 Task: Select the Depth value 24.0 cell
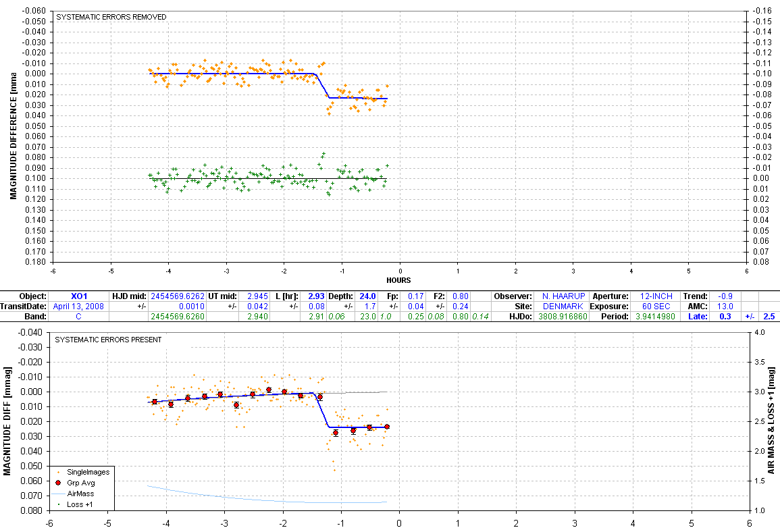tap(367, 296)
